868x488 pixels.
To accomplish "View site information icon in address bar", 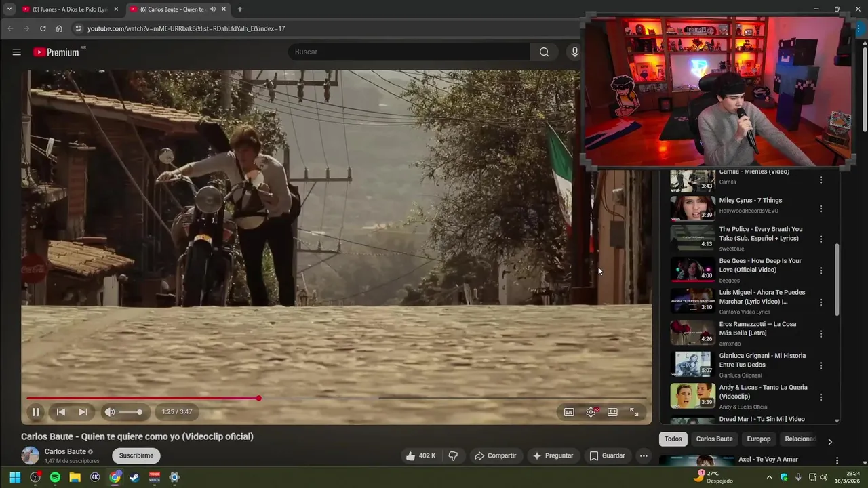I will point(79,28).
